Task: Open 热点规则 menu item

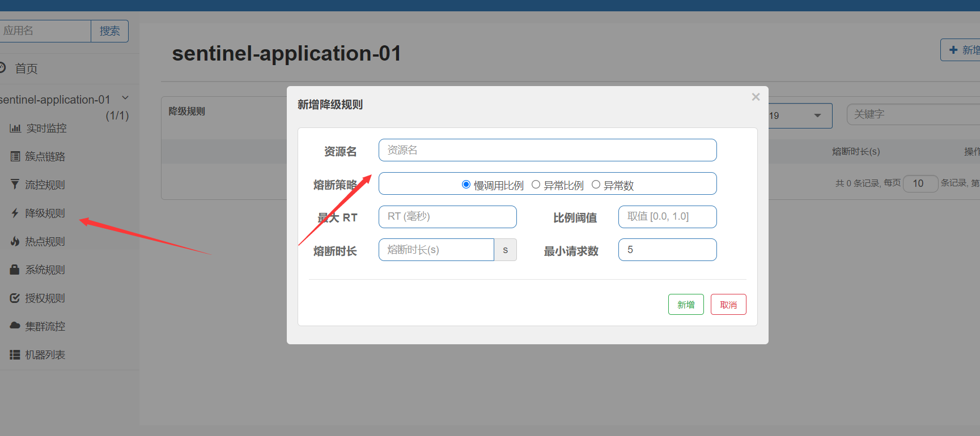Action: (45, 241)
